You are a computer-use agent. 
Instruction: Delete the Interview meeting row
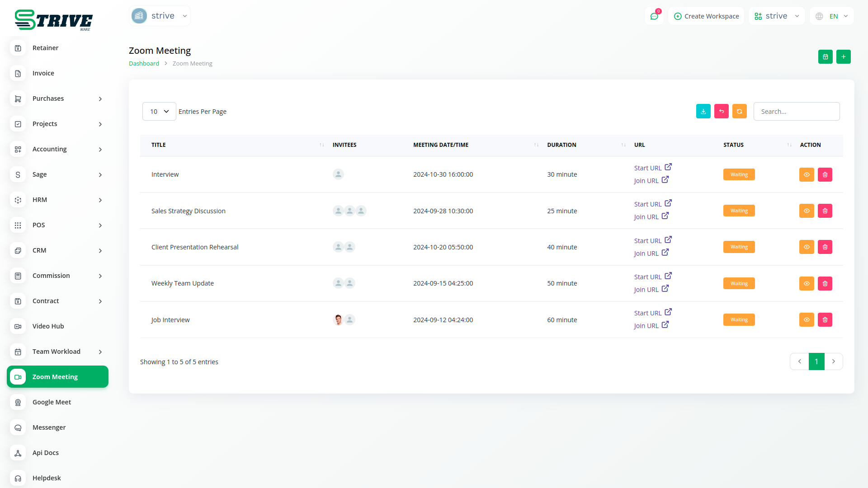[825, 175]
